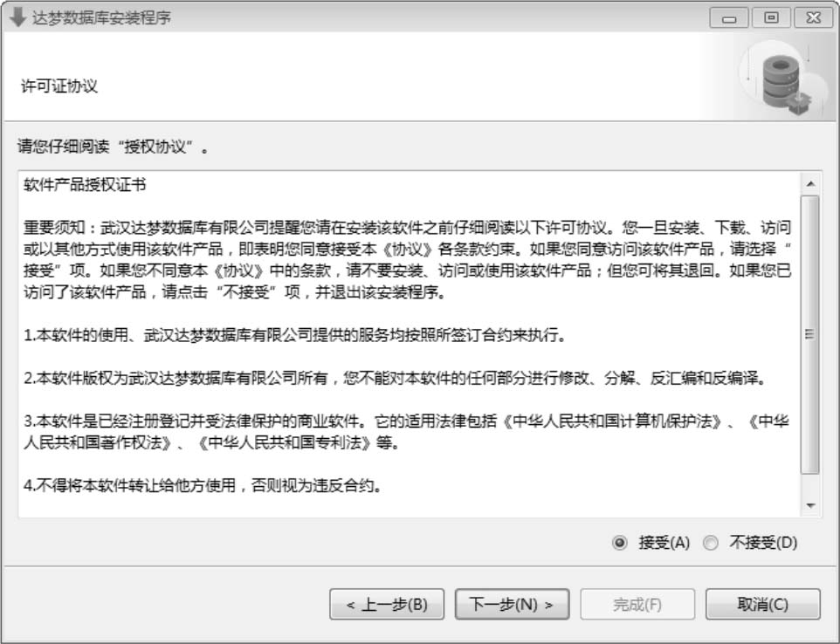Select the 接受(A) radio button
Image resolution: width=840 pixels, height=644 pixels.
click(x=619, y=543)
